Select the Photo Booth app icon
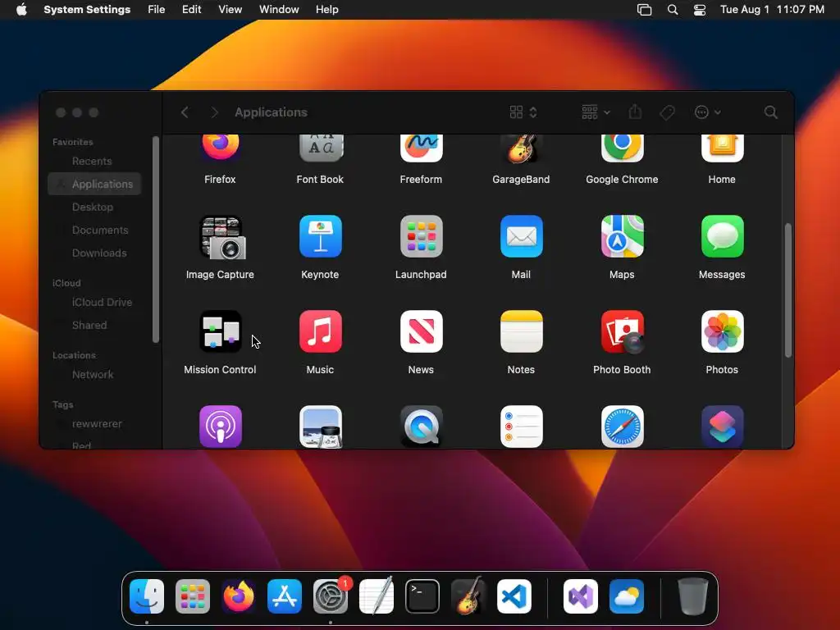840x630 pixels. pyautogui.click(x=622, y=331)
